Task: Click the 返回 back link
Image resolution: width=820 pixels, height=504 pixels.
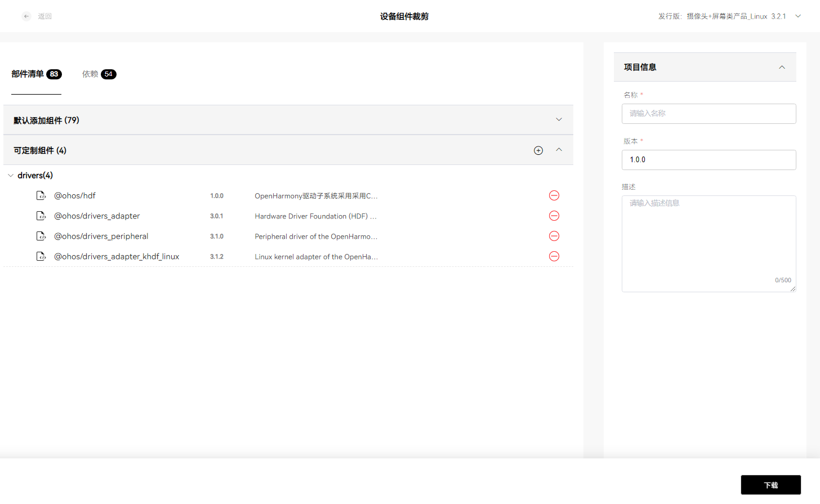Action: [x=45, y=16]
